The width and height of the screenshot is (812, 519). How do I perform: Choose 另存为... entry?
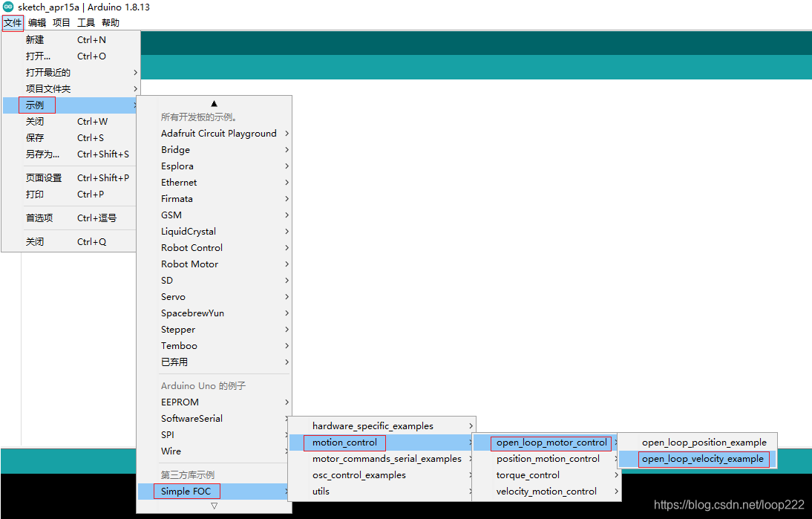(71, 154)
